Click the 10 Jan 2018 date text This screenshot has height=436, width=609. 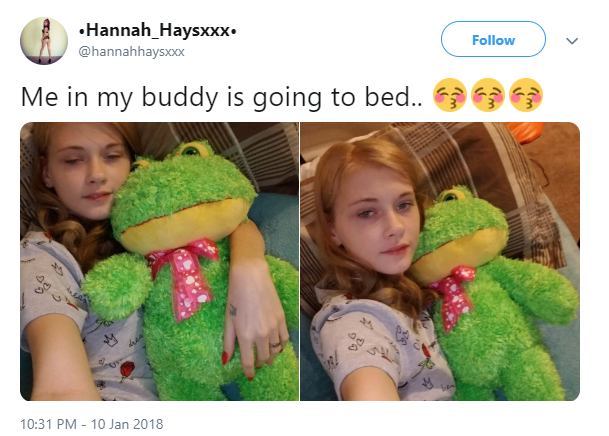click(127, 424)
